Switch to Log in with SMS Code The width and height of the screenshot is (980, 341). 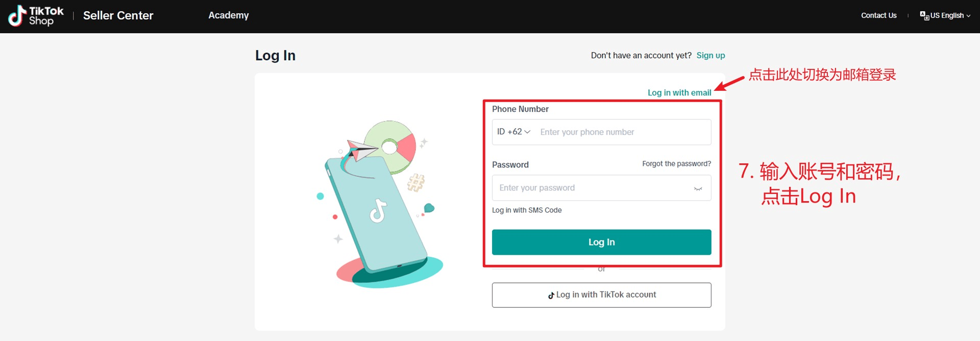point(527,210)
